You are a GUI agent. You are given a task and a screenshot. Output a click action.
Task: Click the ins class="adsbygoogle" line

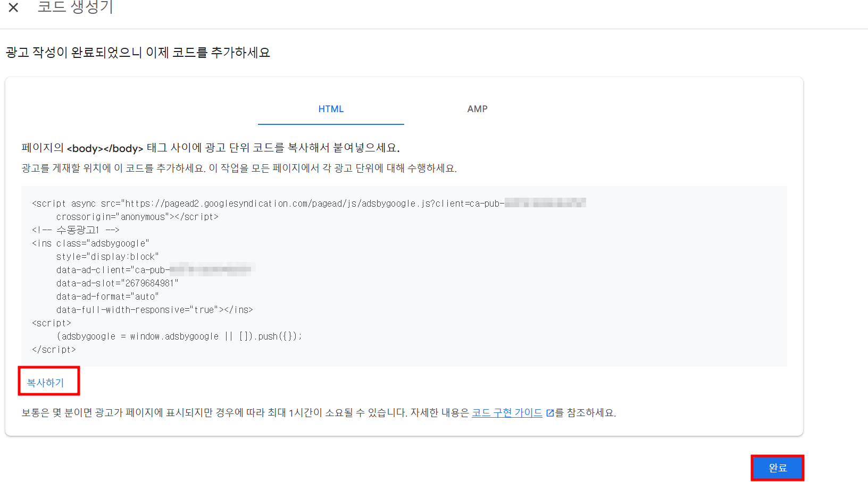pyautogui.click(x=90, y=243)
